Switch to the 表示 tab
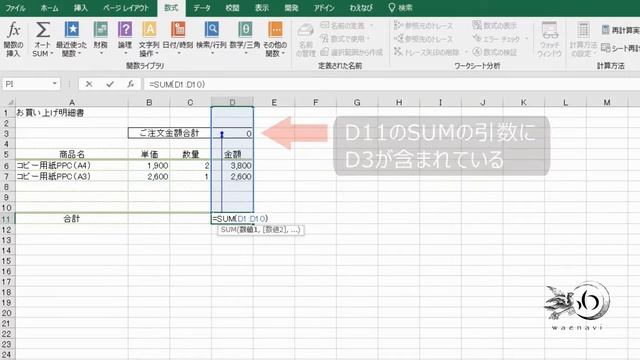This screenshot has height=360, width=640. coord(262,8)
